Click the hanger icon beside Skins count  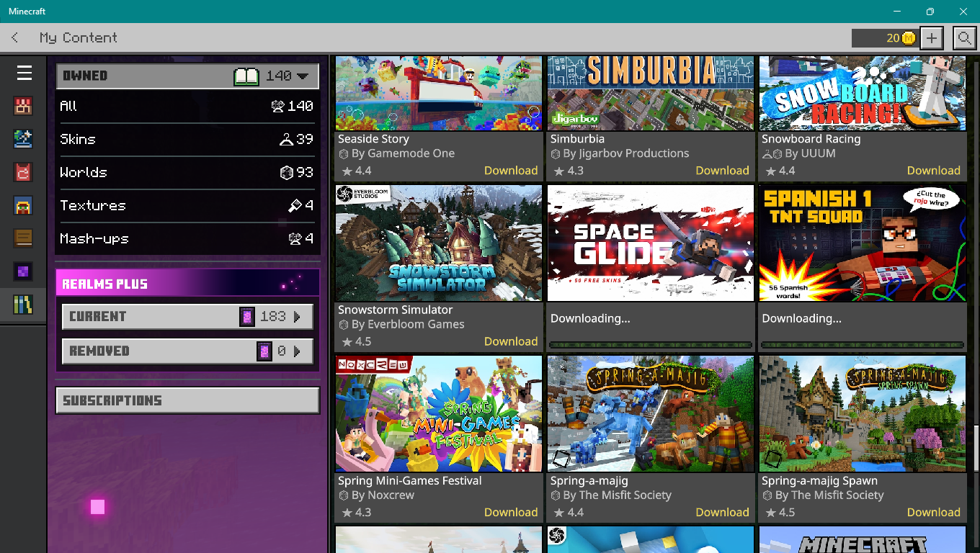point(286,140)
